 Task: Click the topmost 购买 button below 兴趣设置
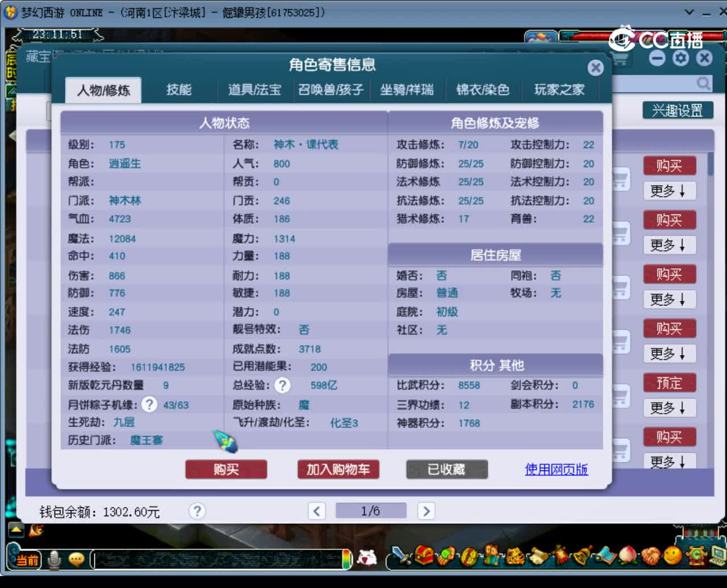[669, 166]
